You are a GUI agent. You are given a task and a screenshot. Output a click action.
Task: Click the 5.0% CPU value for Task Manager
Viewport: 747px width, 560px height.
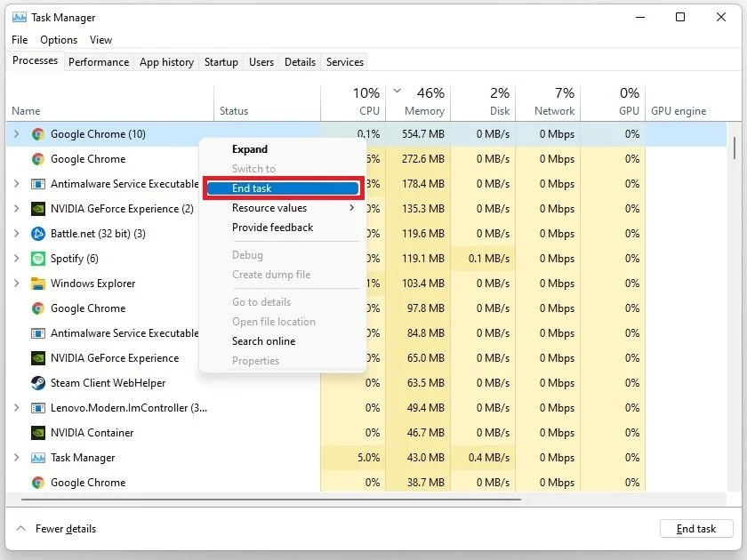[x=369, y=458]
